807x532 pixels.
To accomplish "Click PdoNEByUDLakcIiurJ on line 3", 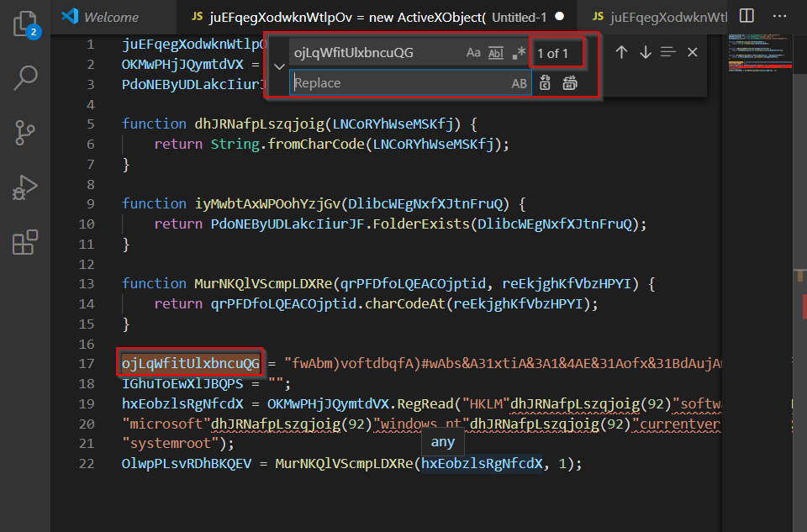I will (193, 84).
